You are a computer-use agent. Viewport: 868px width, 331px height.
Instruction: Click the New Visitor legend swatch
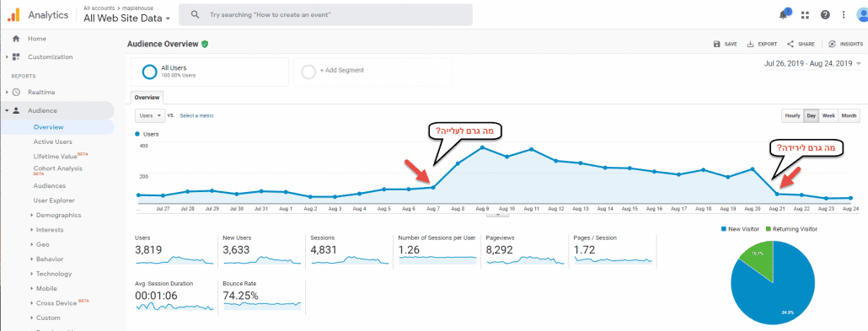pos(725,228)
